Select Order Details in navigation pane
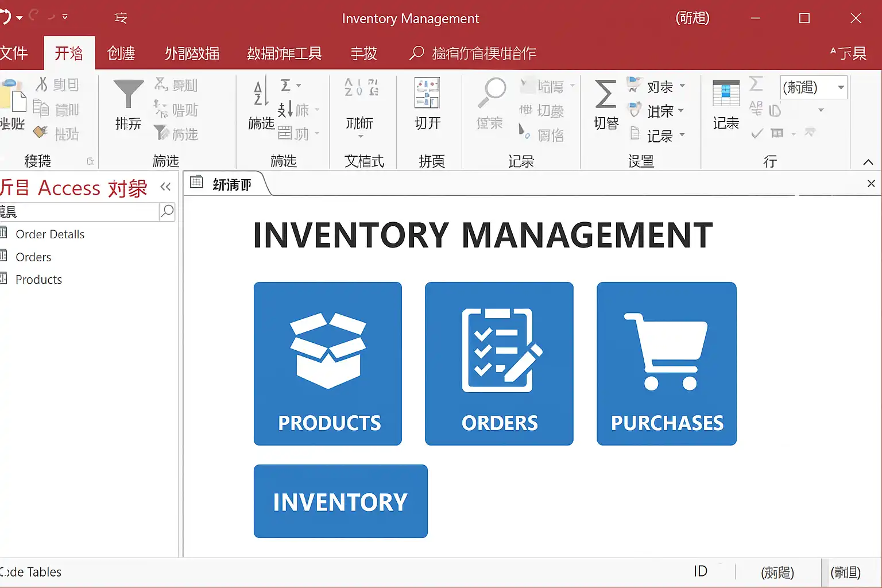882x588 pixels. [x=50, y=234]
